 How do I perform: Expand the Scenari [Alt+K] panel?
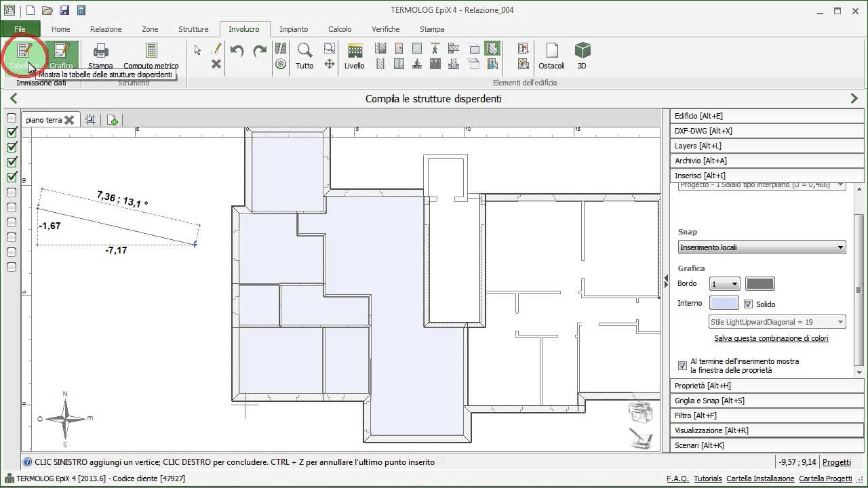coord(767,445)
